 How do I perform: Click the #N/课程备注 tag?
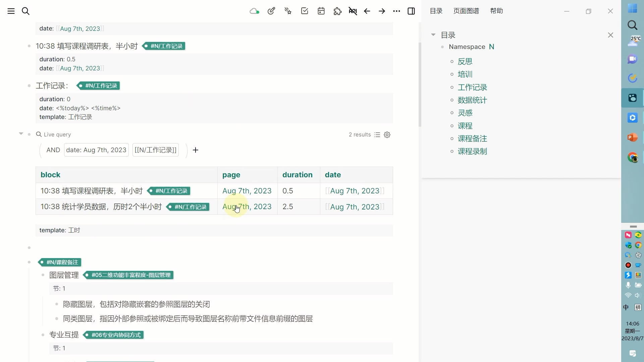click(x=60, y=262)
